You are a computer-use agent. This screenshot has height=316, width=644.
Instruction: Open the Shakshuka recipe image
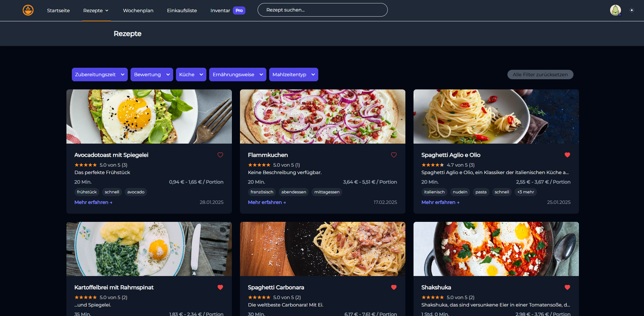point(496,249)
